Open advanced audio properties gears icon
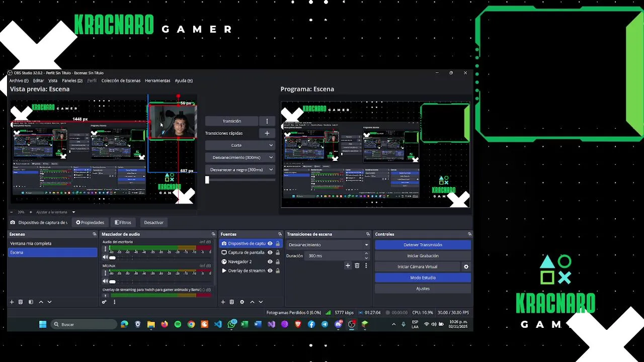This screenshot has width=644, height=362. point(104,302)
